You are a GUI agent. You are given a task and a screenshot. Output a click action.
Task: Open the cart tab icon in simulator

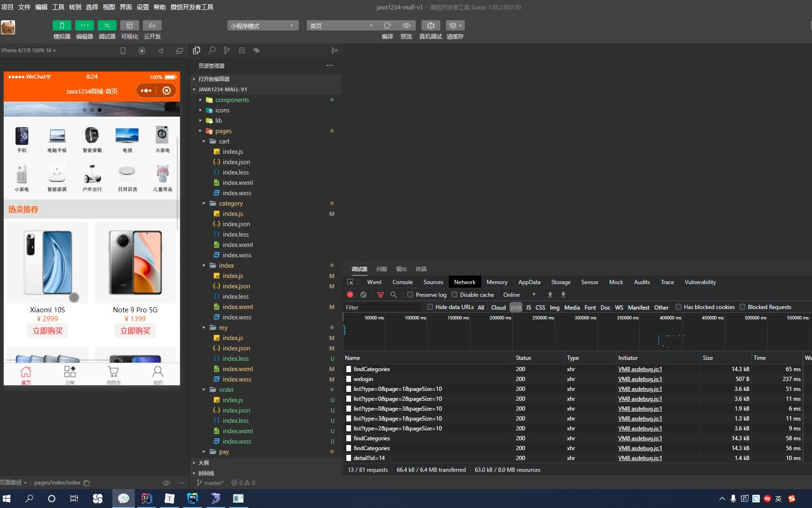coord(114,375)
